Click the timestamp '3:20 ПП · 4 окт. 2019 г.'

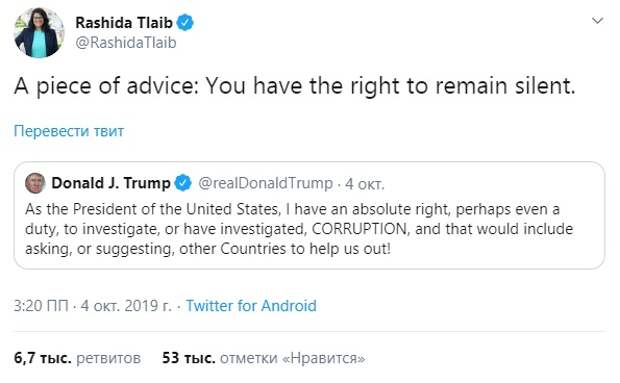[93, 306]
